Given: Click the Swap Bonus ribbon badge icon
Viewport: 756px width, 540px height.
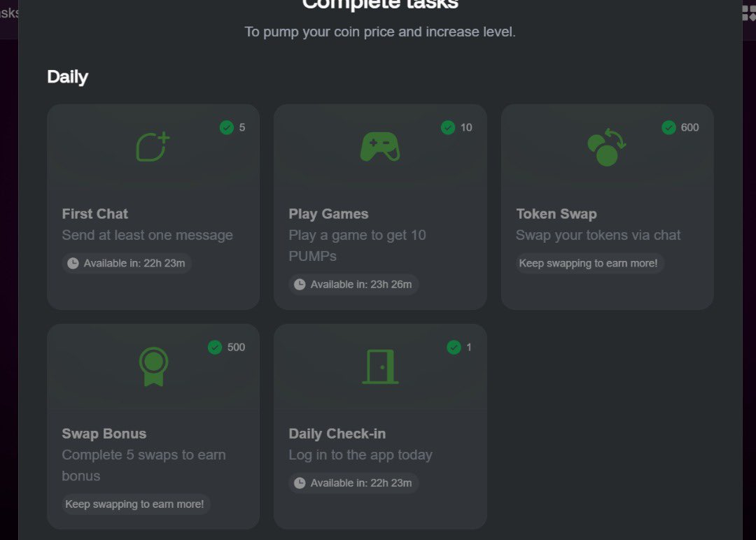Looking at the screenshot, I should [x=153, y=367].
